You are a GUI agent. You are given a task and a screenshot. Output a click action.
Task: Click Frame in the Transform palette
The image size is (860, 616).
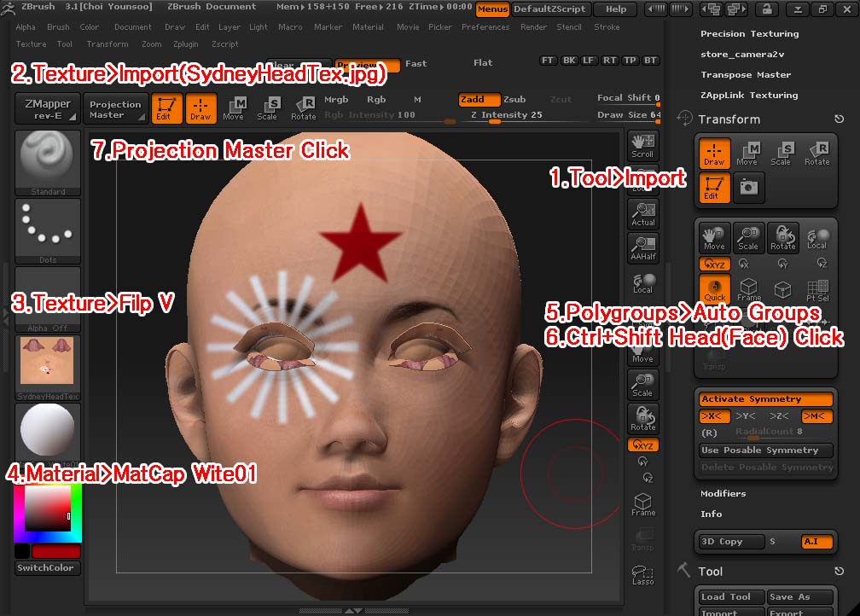tap(749, 289)
